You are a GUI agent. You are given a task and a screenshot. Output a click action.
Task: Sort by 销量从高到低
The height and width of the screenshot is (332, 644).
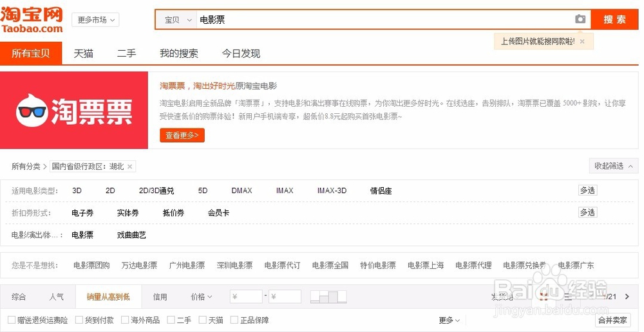click(x=108, y=297)
